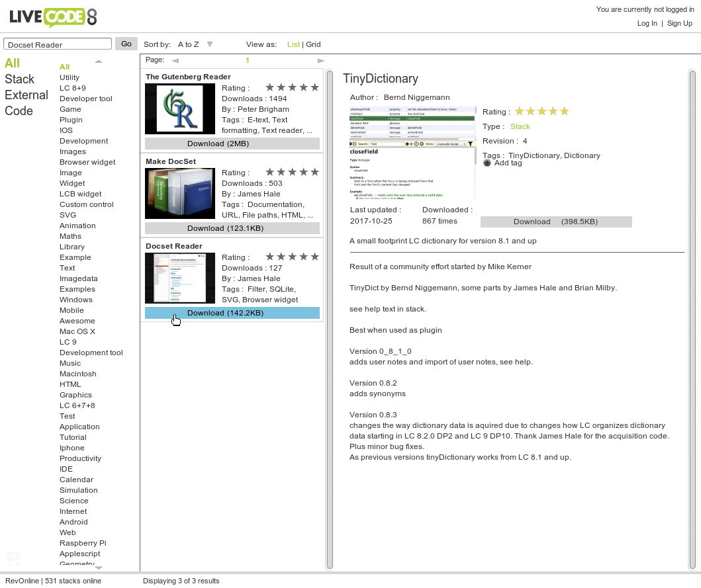Click the author name Bernd Niggemann
The width and height of the screenshot is (701, 588).
(x=416, y=97)
